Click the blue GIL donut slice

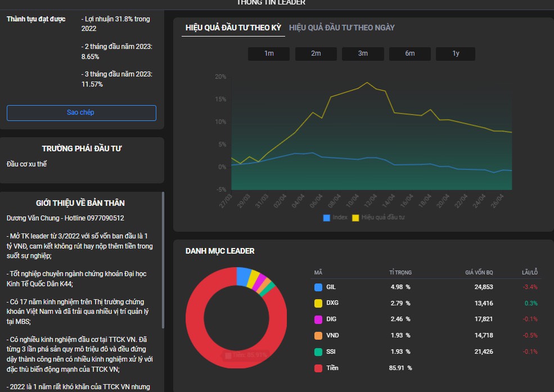pos(244,276)
